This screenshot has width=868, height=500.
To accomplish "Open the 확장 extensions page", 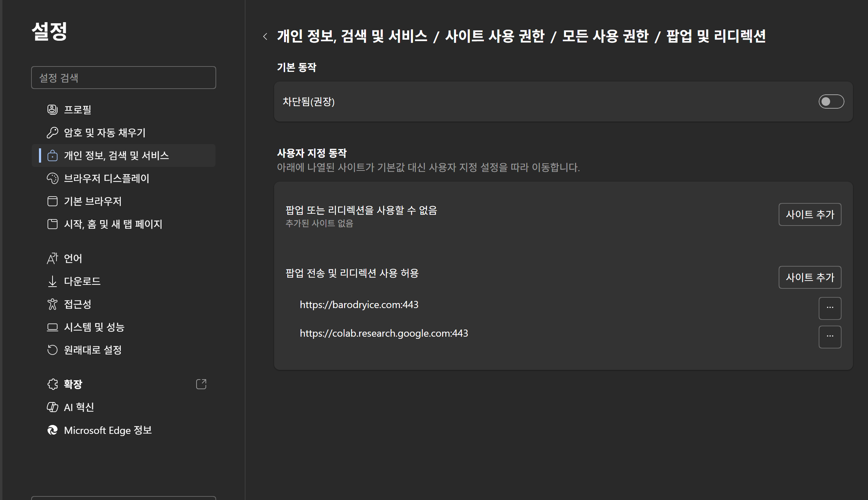I will [x=124, y=384].
